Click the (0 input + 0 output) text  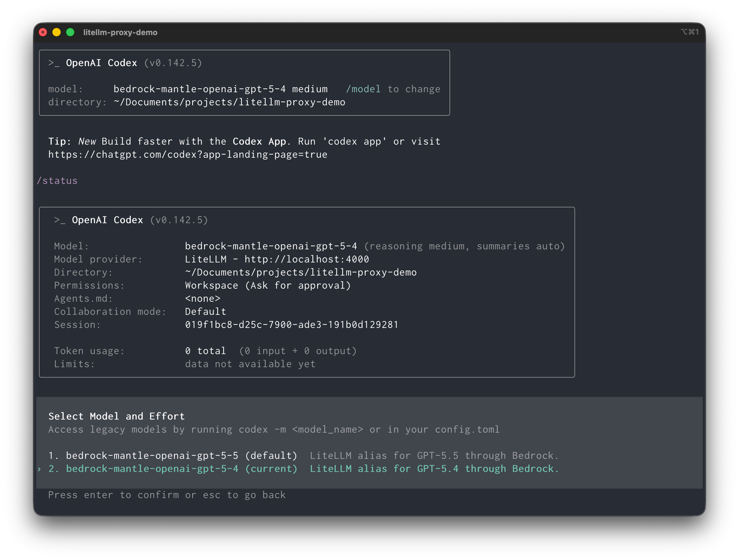298,351
